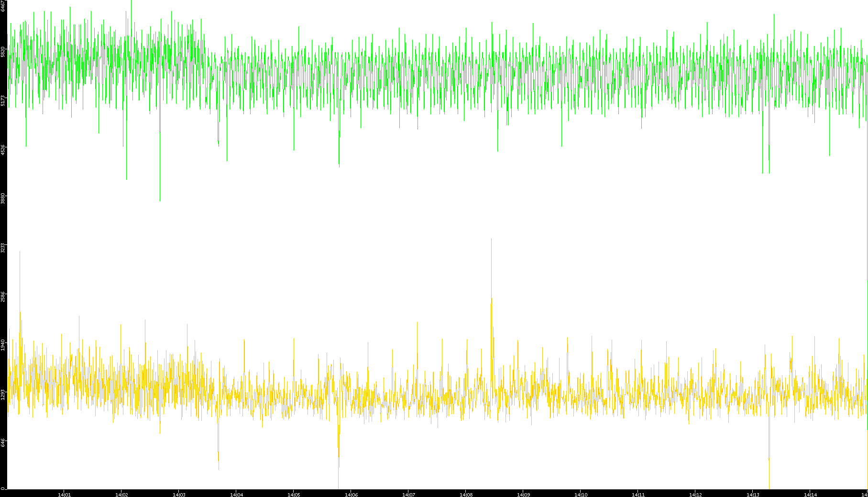Select the 14:07 time axis marker

pos(408,495)
